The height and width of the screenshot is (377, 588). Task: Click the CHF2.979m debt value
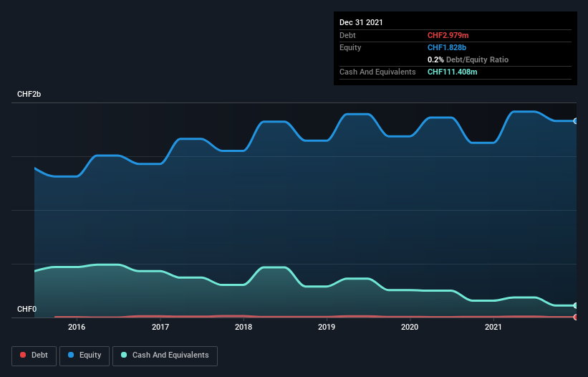tap(448, 35)
